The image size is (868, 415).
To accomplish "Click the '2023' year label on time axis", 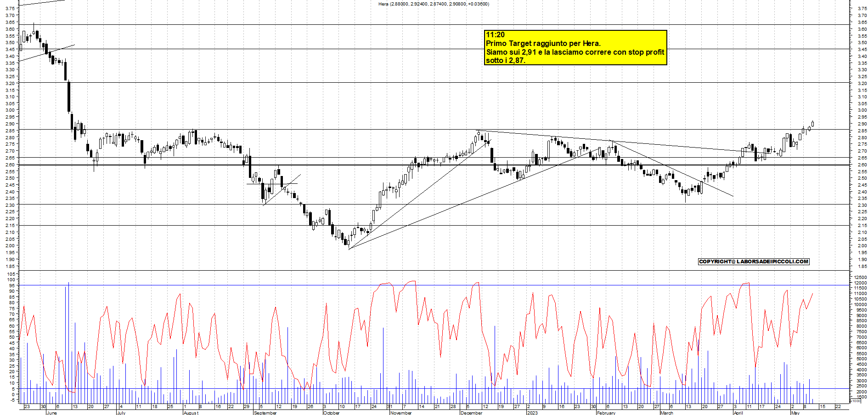I will 532,413.
